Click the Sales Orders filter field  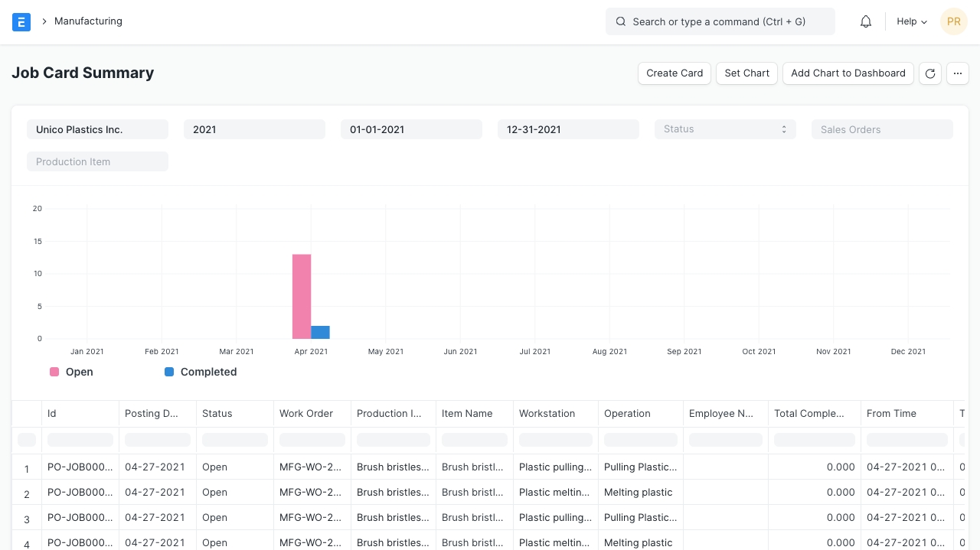[x=882, y=129]
